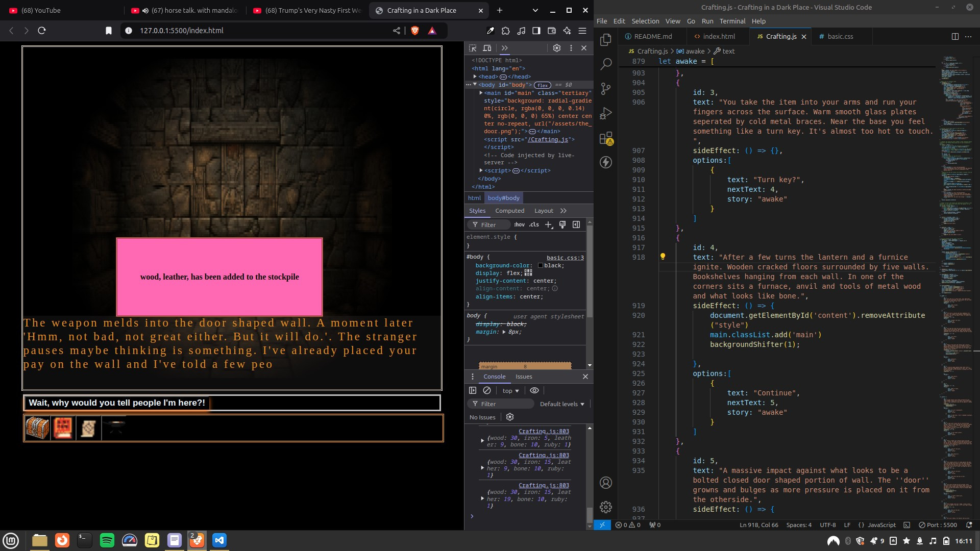Open browser tab search dropdown arrow
980x551 pixels.
point(535,10)
